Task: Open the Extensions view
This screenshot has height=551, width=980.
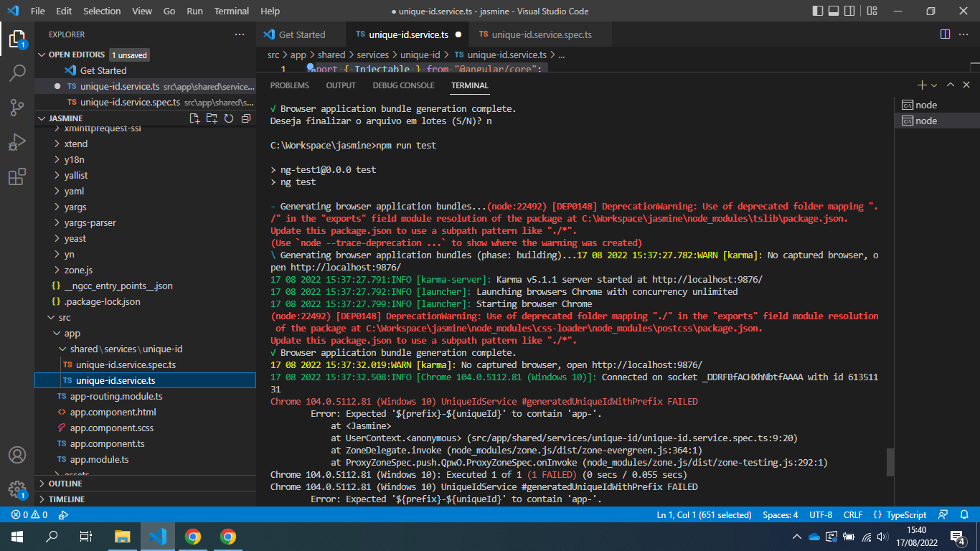Action: click(17, 176)
